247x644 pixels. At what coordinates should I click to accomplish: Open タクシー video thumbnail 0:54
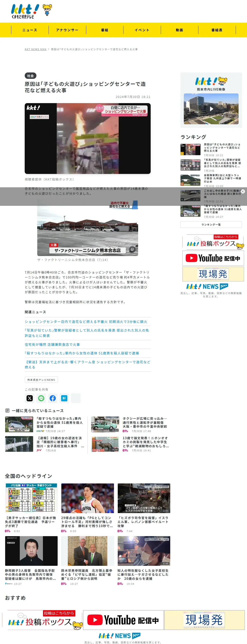point(105,424)
